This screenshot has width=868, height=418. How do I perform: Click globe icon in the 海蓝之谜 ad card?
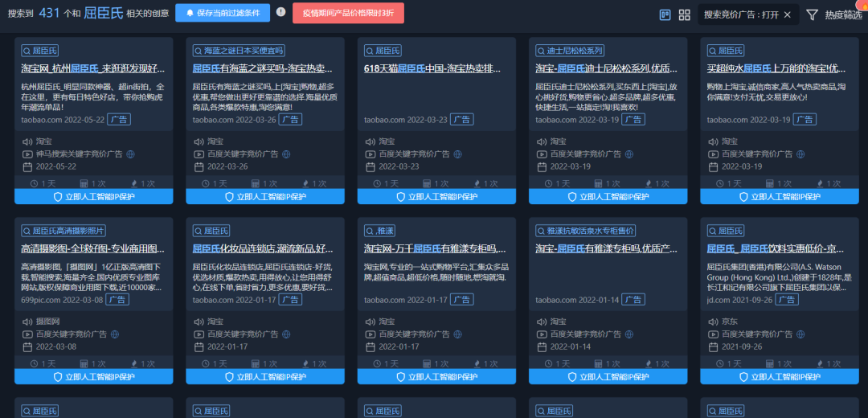click(x=286, y=154)
